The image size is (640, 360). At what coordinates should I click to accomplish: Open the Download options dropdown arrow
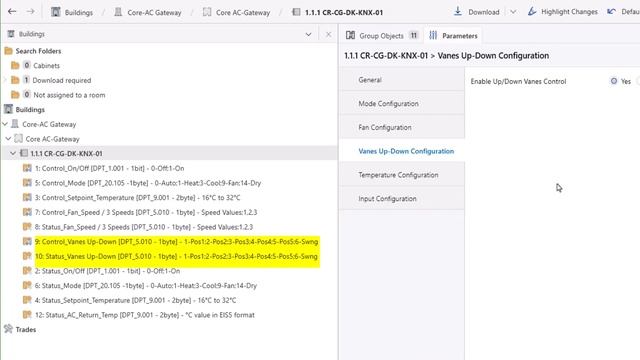(513, 12)
